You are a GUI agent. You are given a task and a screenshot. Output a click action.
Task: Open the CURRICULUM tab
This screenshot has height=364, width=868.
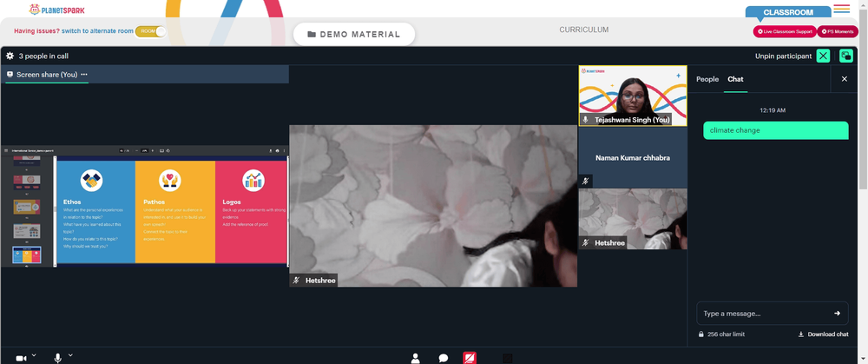coord(583,30)
